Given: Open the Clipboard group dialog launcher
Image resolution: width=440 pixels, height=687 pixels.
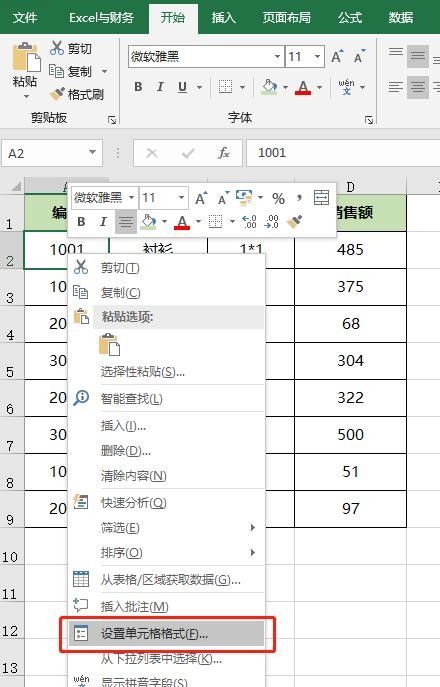Looking at the screenshot, I should pyautogui.click(x=112, y=120).
